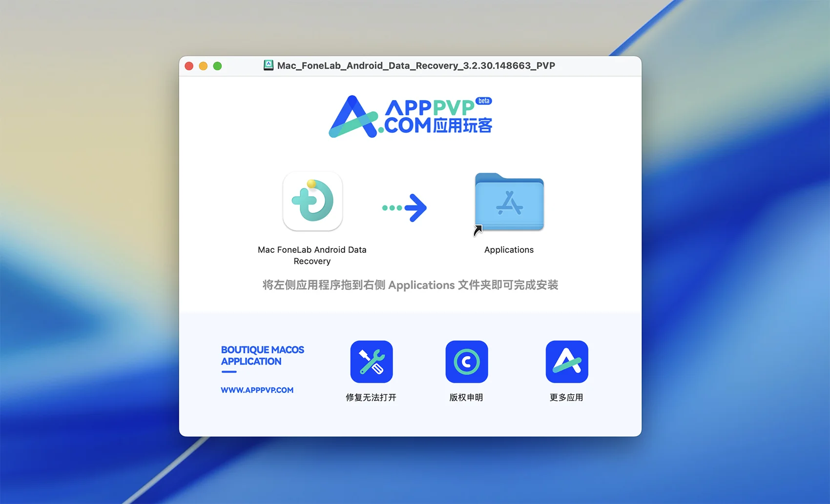This screenshot has height=504, width=830.
Task: Click the APPPVP.COM logo at the top
Action: coord(409,117)
